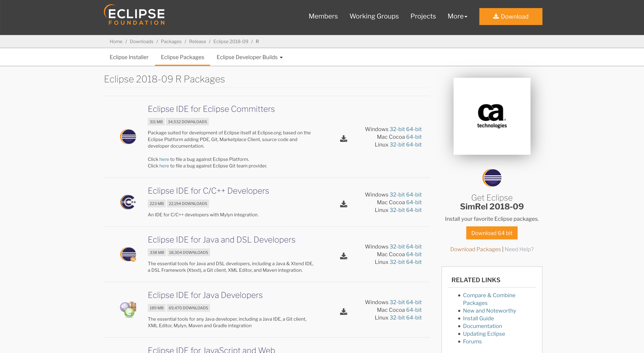Image resolution: width=644 pixels, height=353 pixels.
Task: Click the Java Developers package logo icon
Action: coord(128,310)
